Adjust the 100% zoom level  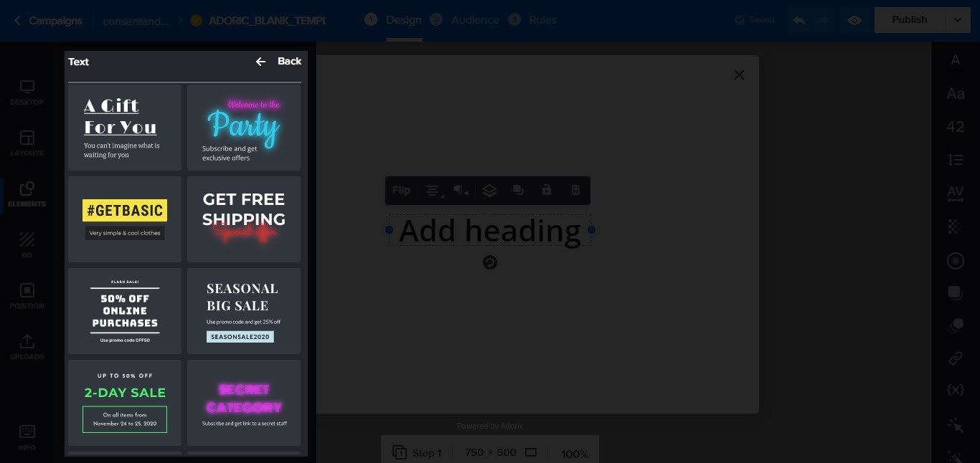pos(575,454)
